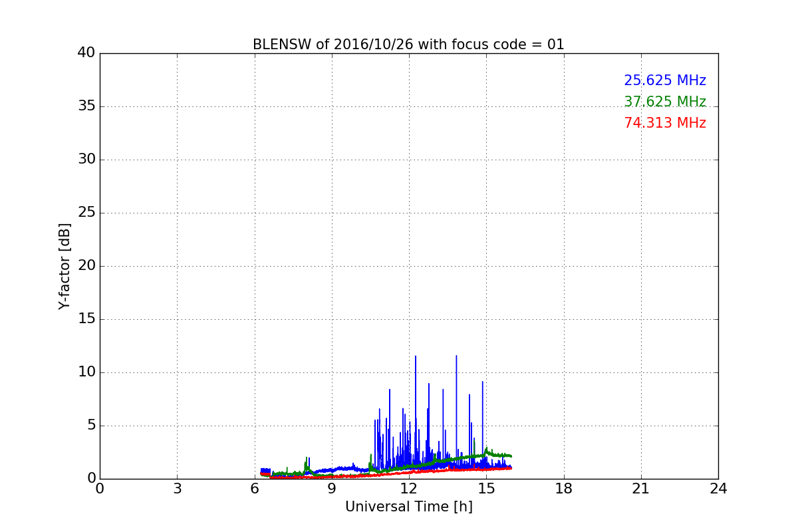Viewport: 798px width, 532px height.
Task: Select the green '37.625 MHz' legend label
Action: click(x=665, y=102)
